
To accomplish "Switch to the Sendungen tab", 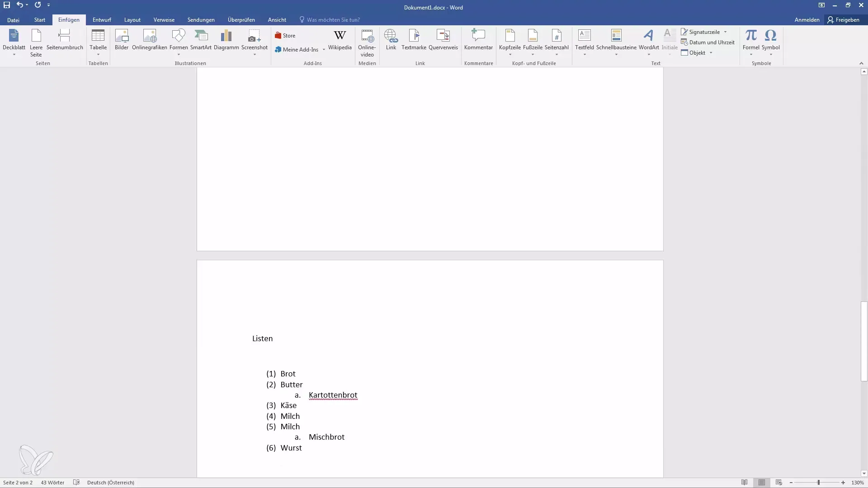I will 201,20.
